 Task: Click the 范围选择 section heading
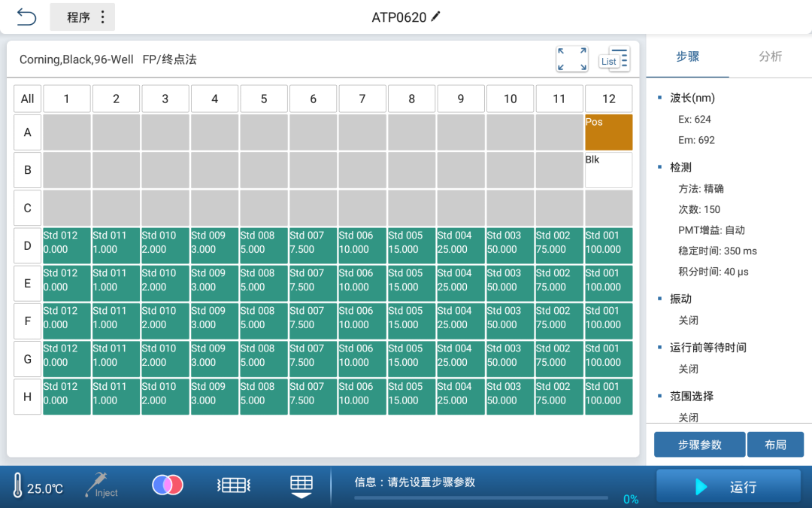(692, 396)
